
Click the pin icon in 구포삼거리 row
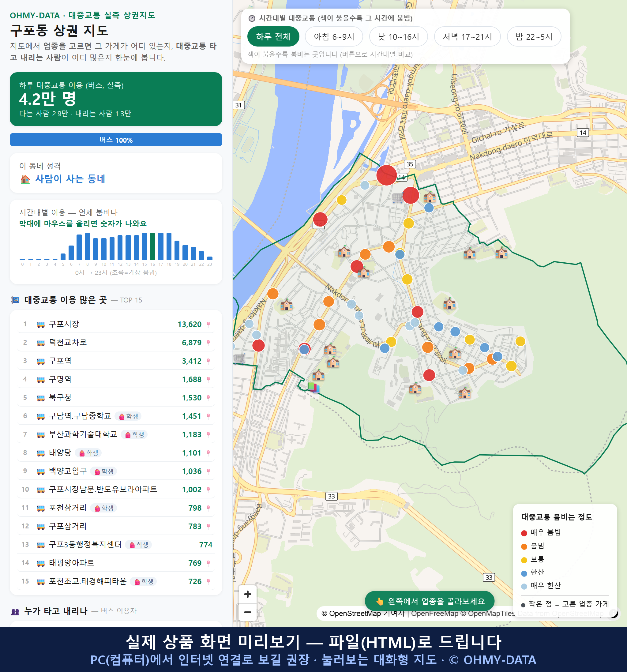[208, 526]
